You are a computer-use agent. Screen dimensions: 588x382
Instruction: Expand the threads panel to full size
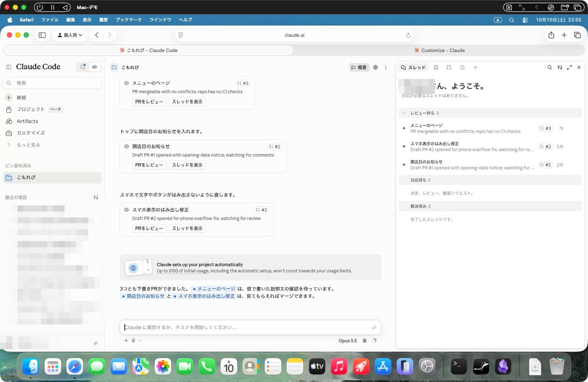[569, 67]
